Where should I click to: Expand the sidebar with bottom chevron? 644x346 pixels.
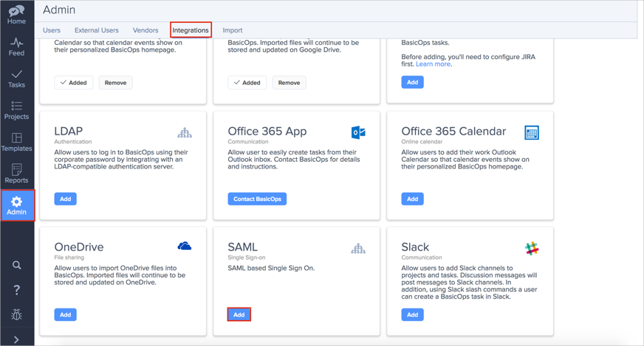(x=16, y=339)
